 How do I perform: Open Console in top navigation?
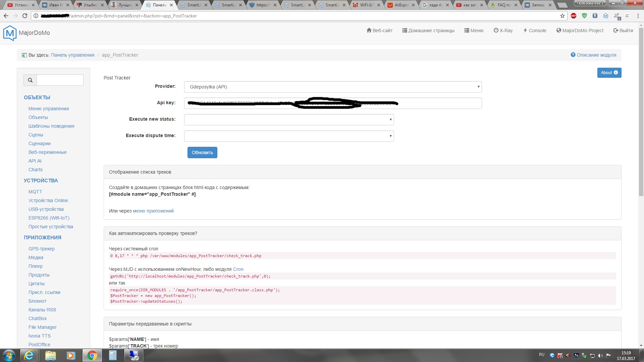pyautogui.click(x=535, y=31)
